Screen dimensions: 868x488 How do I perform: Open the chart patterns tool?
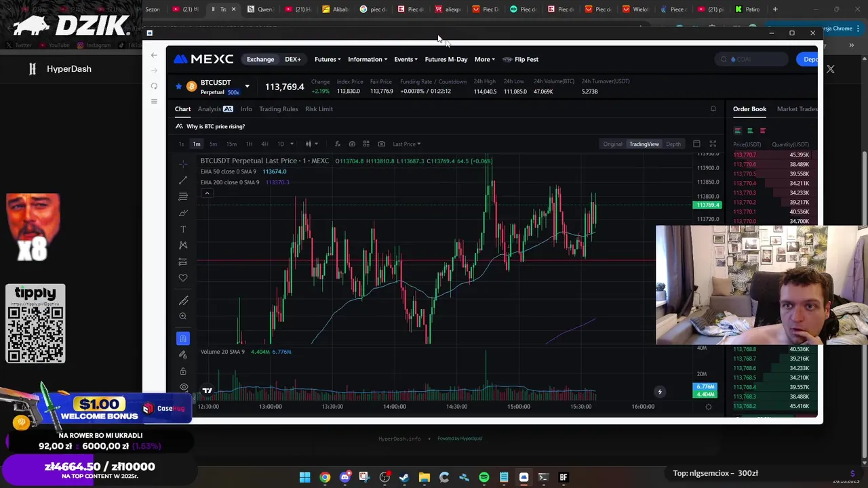tap(183, 245)
